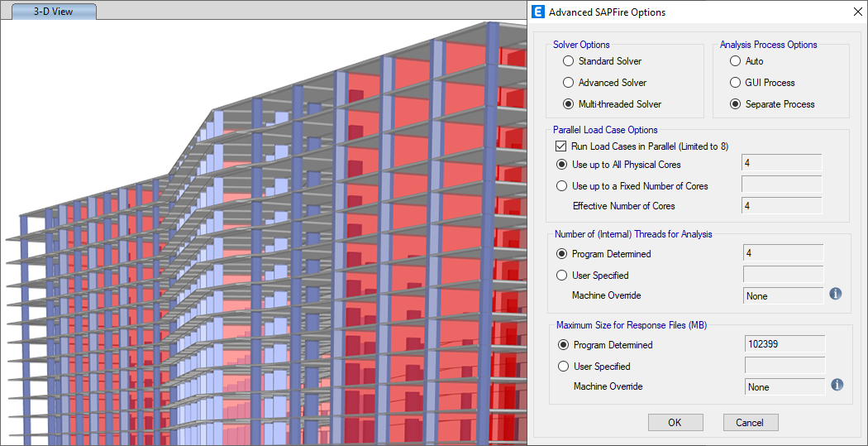Viewport: 868px width, 446px height.
Task: Select Program Determined for threads
Action: tap(603, 254)
